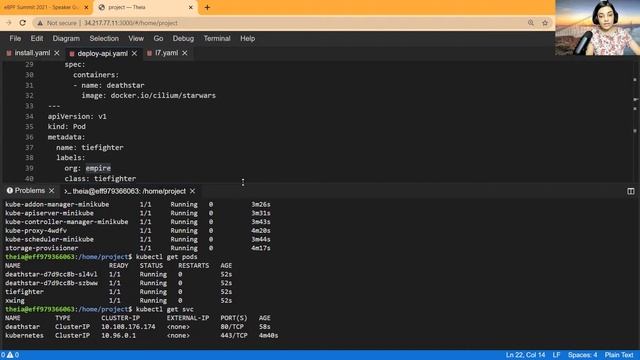Image resolution: width=640 pixels, height=360 pixels.
Task: Click the xwing pod row in terminal
Action: tap(118, 300)
